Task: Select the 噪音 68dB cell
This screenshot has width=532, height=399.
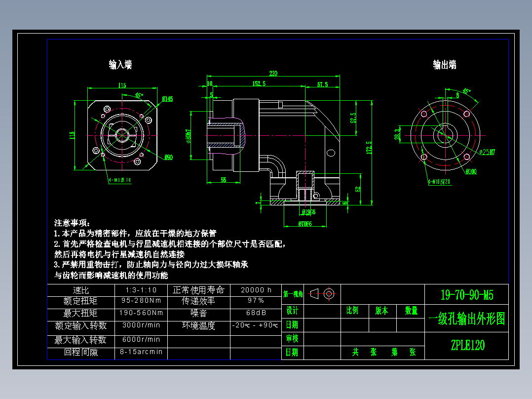Action: [x=255, y=313]
